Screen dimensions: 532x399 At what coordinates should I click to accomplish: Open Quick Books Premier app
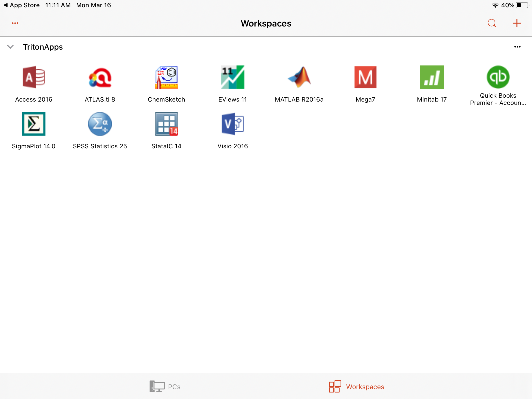click(498, 77)
